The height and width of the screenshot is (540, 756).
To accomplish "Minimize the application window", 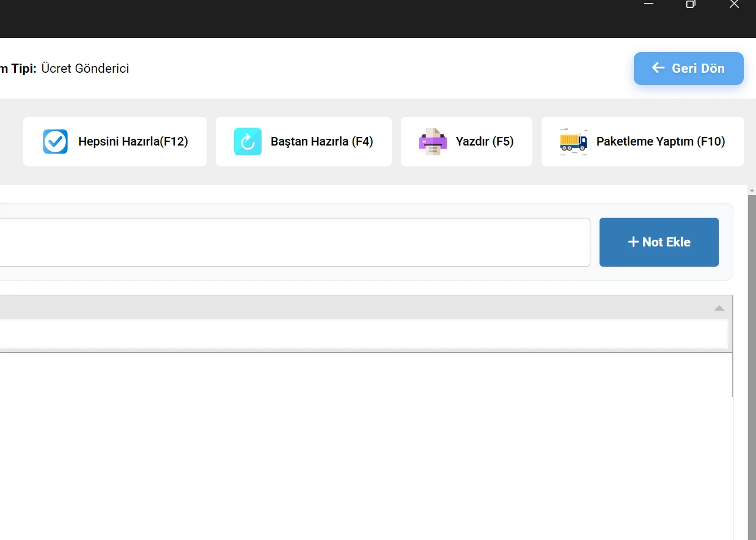I will pos(649,4).
